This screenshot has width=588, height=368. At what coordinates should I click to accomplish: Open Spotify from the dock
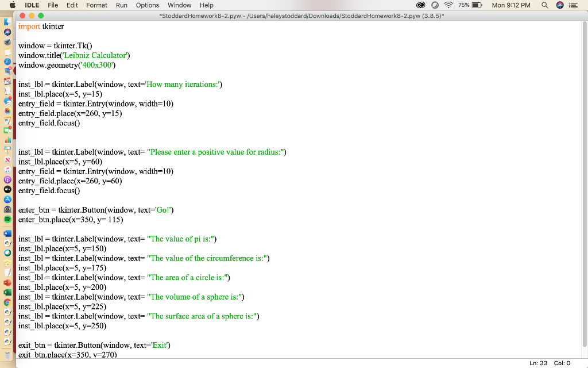tap(6, 219)
